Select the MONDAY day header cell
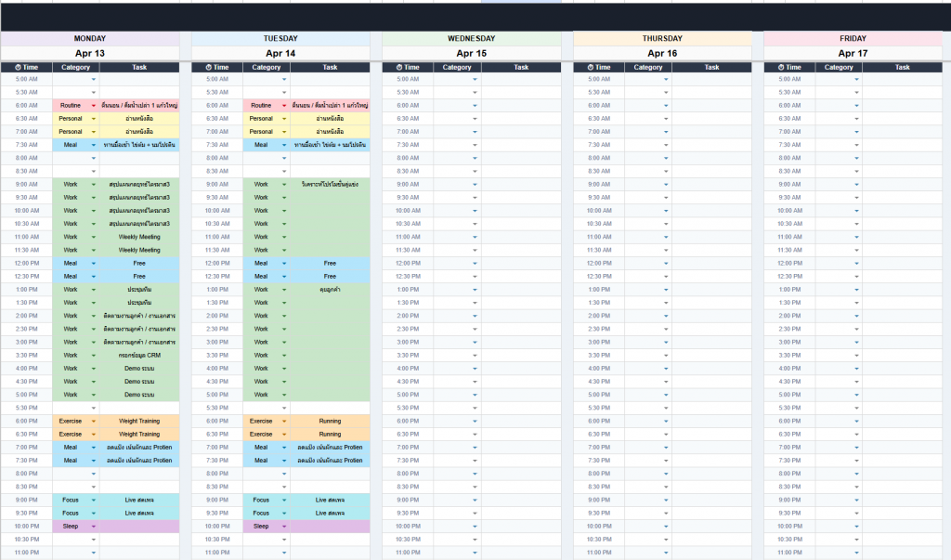The image size is (951, 560). pos(90,39)
